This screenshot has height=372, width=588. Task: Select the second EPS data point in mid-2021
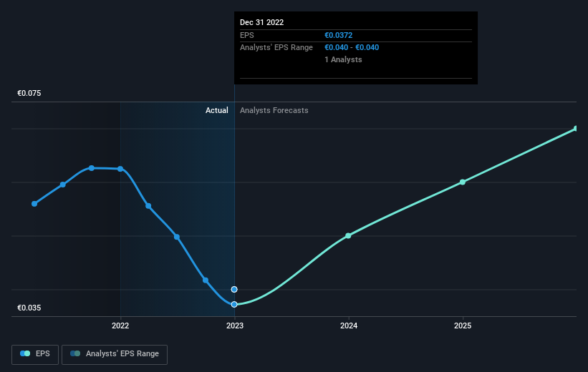(63, 185)
